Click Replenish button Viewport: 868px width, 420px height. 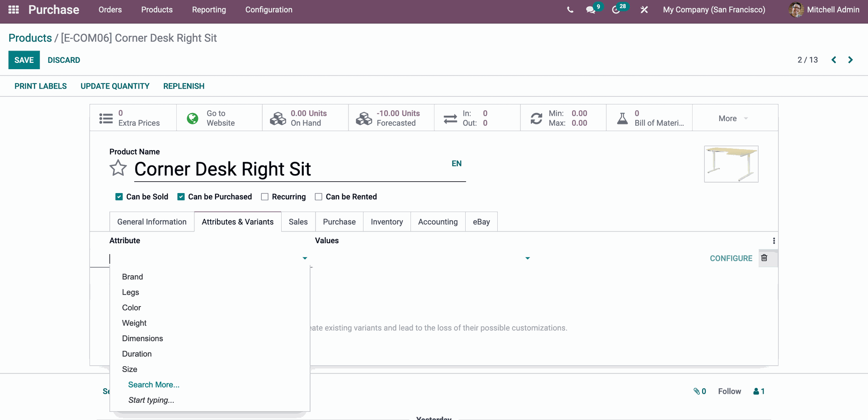point(184,86)
